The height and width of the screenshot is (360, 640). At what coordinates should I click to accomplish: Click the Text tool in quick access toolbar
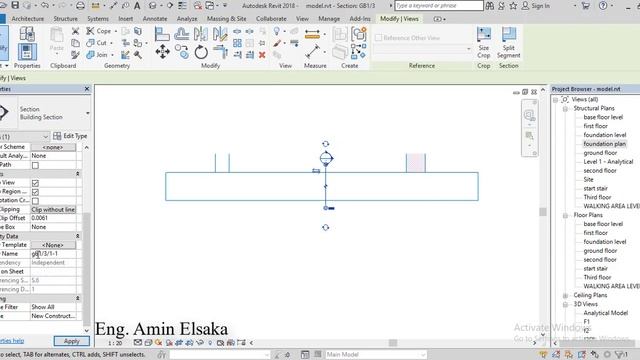click(137, 6)
